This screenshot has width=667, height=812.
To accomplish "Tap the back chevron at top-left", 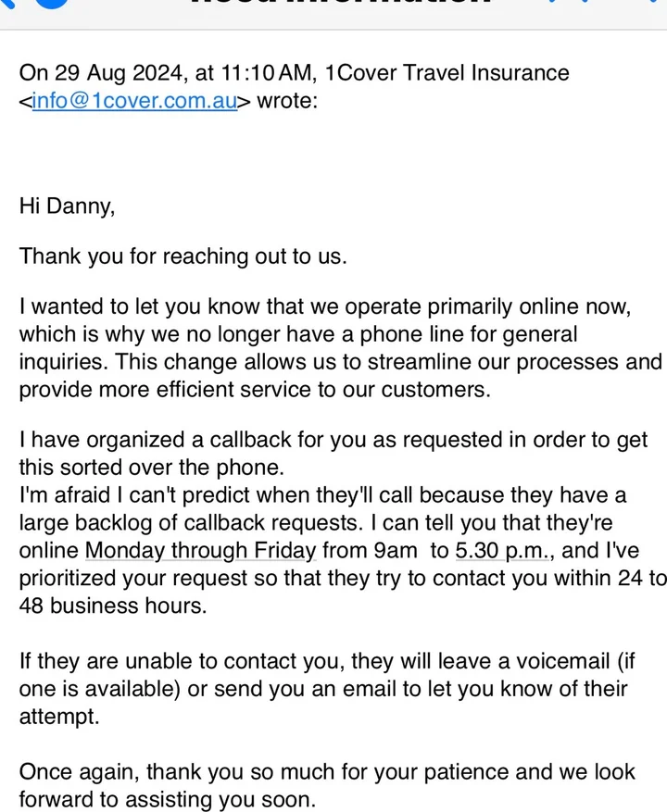I will point(6,3).
